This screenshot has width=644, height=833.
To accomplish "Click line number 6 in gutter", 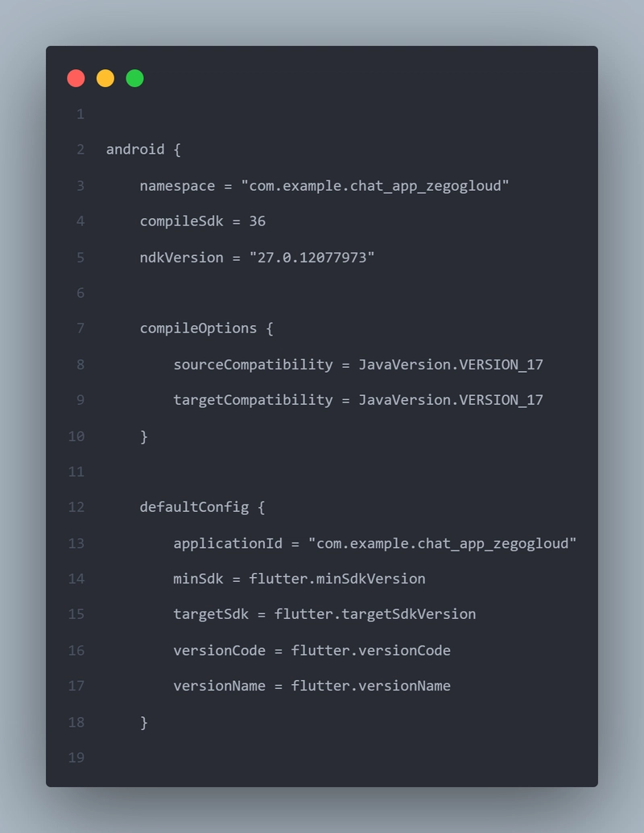I will (x=80, y=293).
